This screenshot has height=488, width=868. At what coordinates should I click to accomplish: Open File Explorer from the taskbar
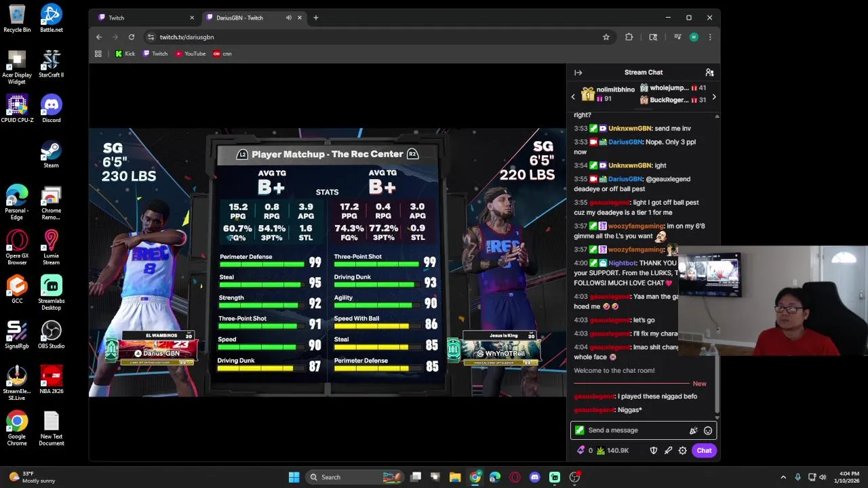coord(455,477)
